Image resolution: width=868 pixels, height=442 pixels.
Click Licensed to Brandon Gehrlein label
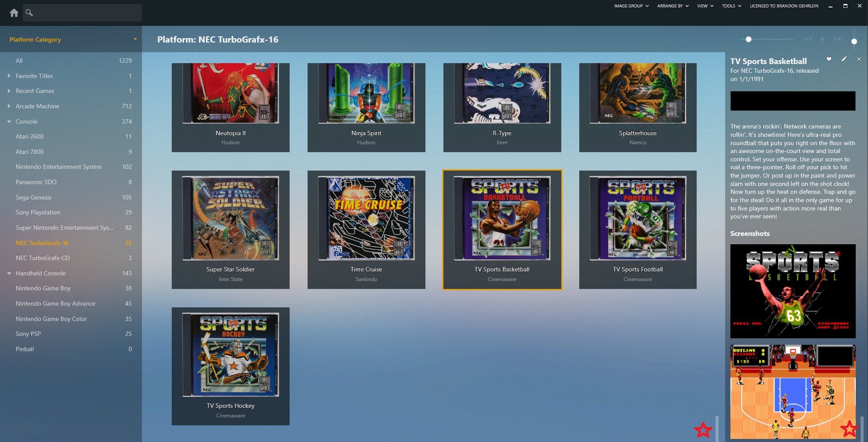click(x=784, y=6)
